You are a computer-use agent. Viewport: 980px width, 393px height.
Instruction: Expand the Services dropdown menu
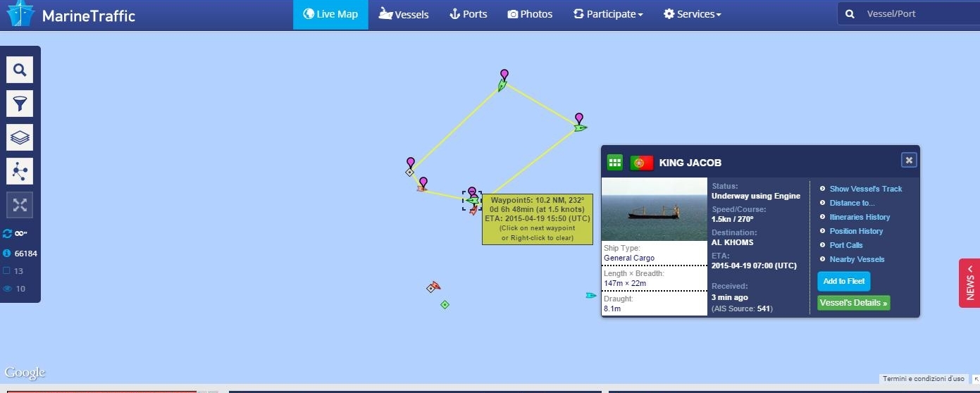(x=693, y=14)
